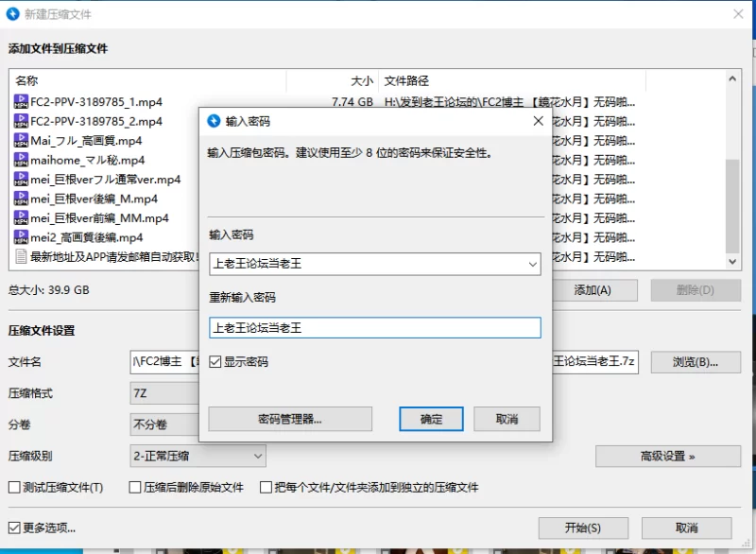Click the text document icon for 最新地址及APP

pyautogui.click(x=21, y=256)
